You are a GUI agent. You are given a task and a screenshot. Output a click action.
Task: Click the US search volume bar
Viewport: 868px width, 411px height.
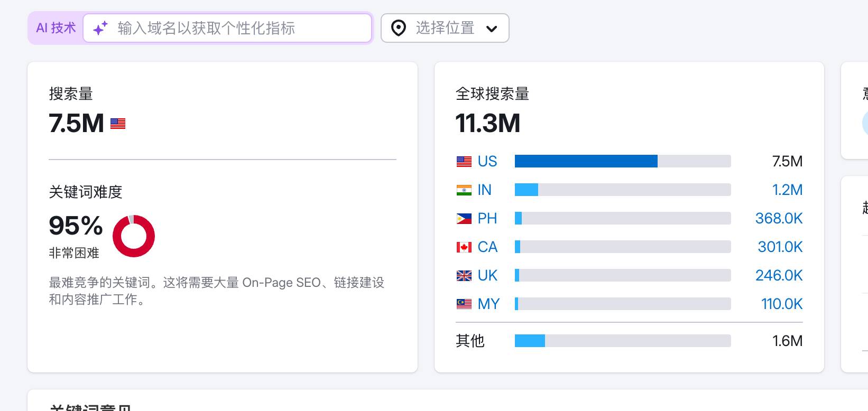click(623, 161)
